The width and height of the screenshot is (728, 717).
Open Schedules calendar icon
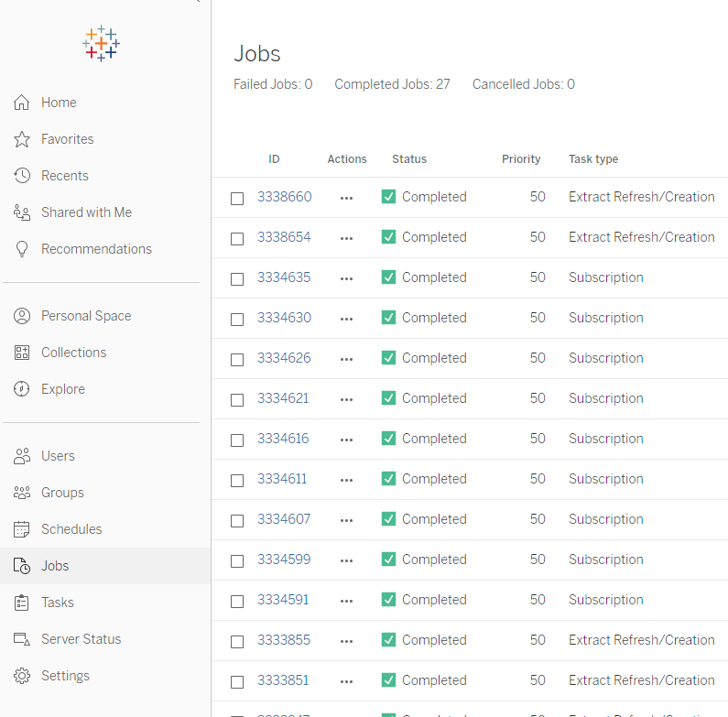point(22,529)
